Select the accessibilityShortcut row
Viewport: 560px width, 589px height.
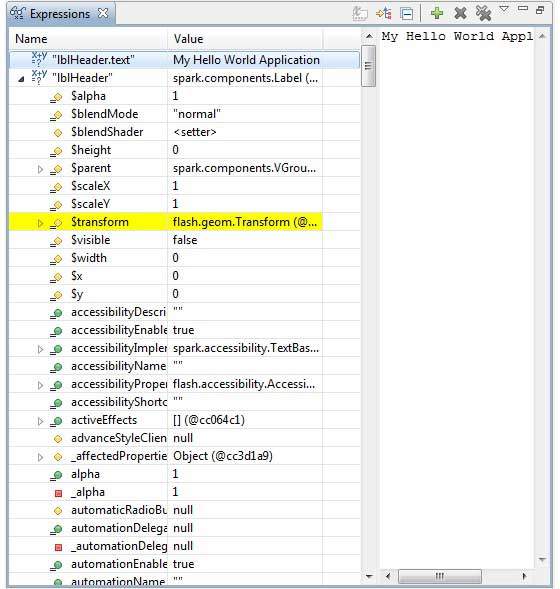tap(184, 402)
